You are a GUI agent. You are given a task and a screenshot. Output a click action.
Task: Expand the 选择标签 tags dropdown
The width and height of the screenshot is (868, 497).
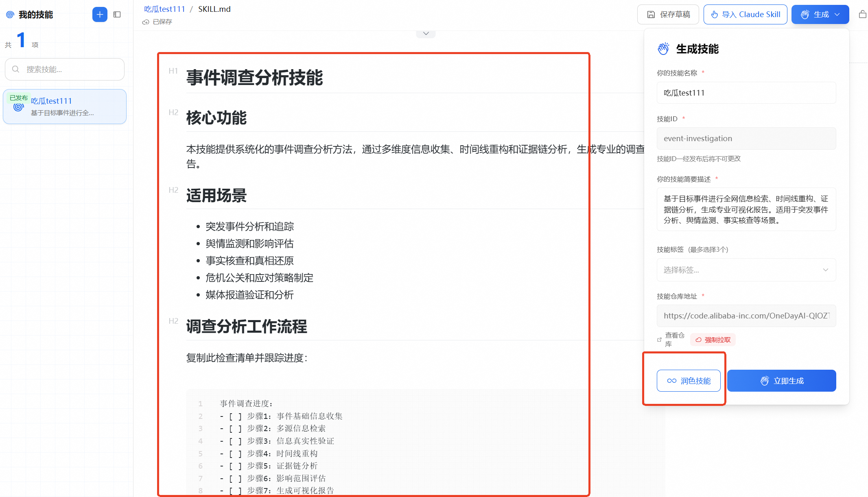pos(746,270)
